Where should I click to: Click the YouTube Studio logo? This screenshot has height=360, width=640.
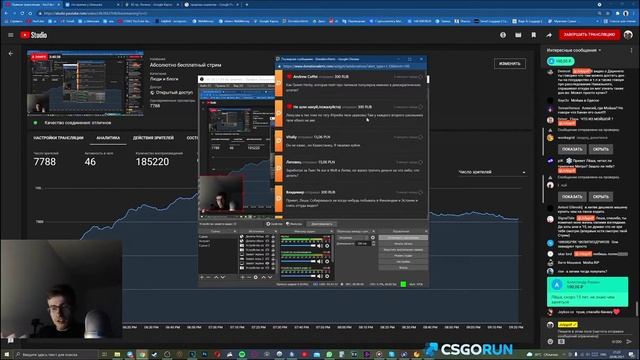pyautogui.click(x=34, y=35)
